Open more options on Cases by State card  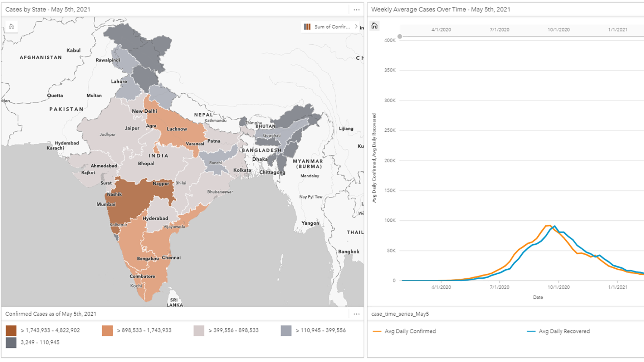[x=356, y=10]
